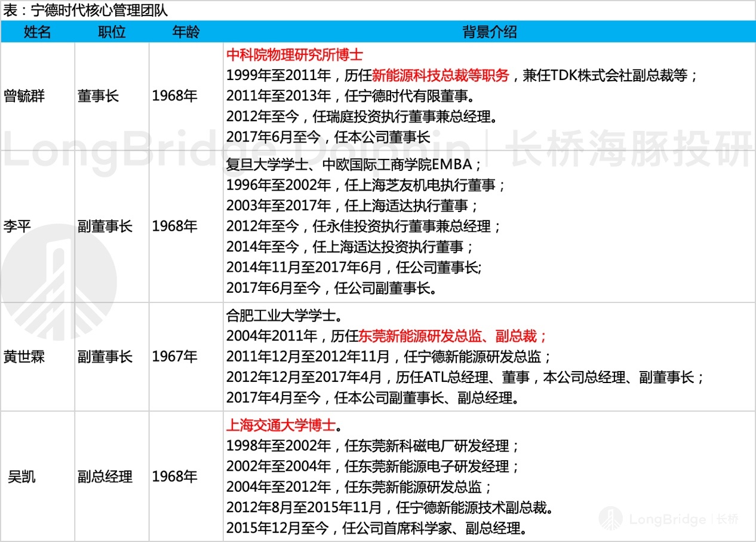Click 李平's position cell "副董事长"
This screenshot has width=756, height=542.
(x=105, y=226)
